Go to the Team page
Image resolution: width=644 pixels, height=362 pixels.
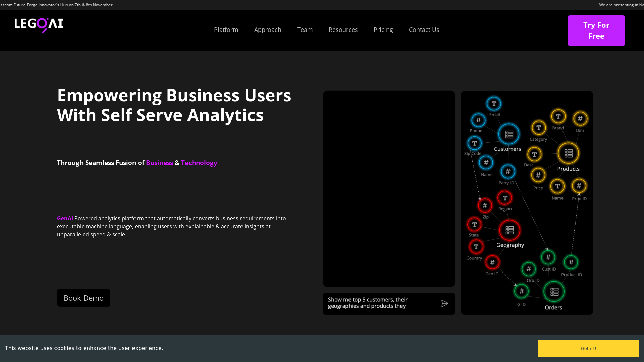305,30
